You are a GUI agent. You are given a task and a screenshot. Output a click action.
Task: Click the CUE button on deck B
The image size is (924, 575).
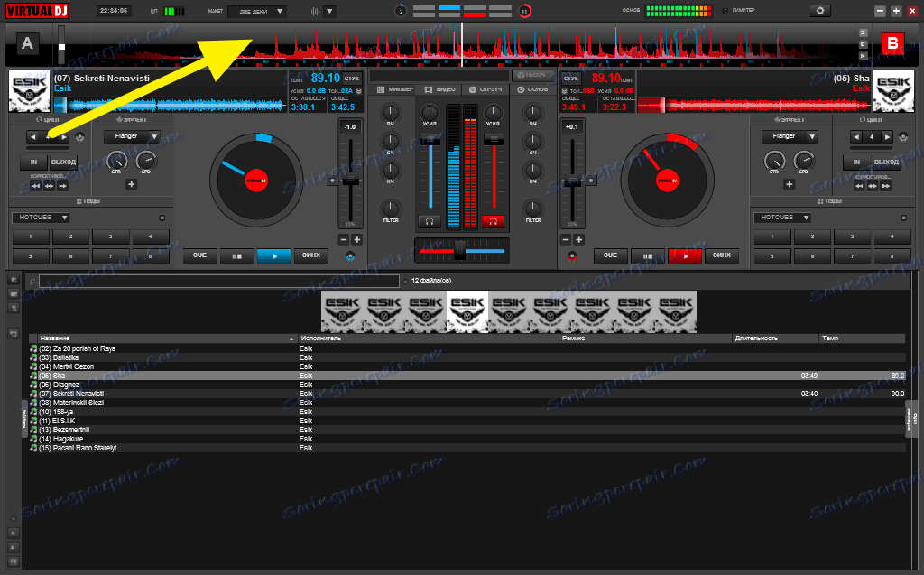(x=610, y=256)
